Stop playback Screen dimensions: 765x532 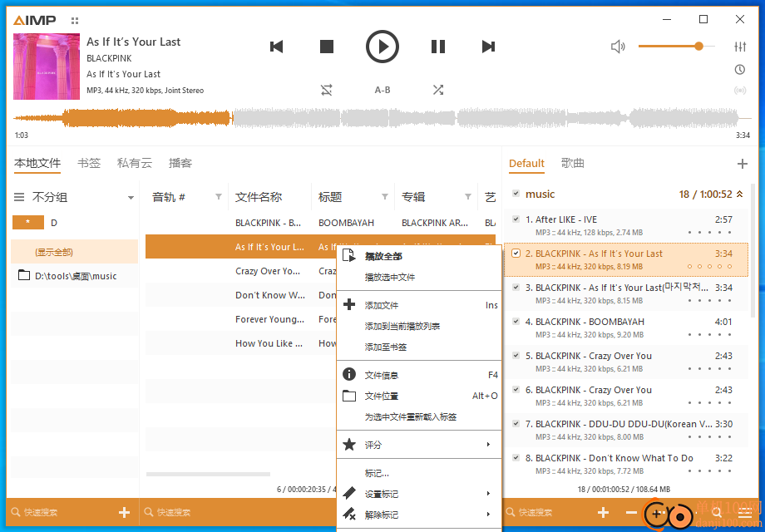[327, 47]
